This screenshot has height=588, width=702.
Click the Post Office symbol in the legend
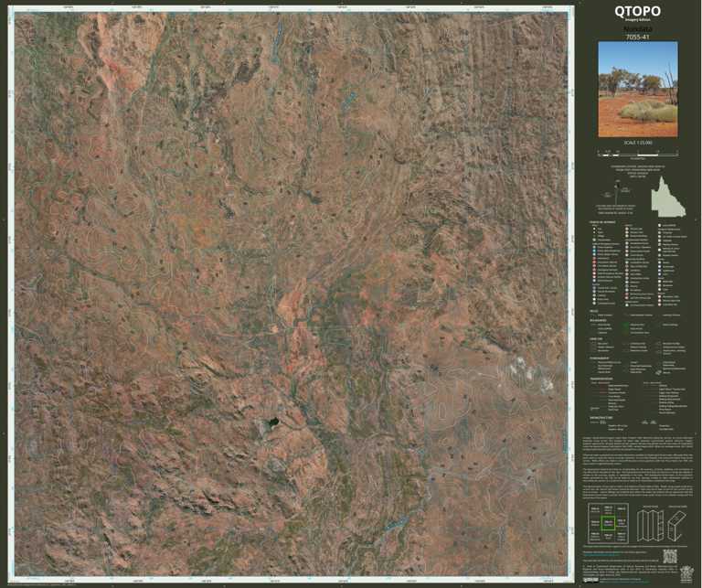(627, 274)
